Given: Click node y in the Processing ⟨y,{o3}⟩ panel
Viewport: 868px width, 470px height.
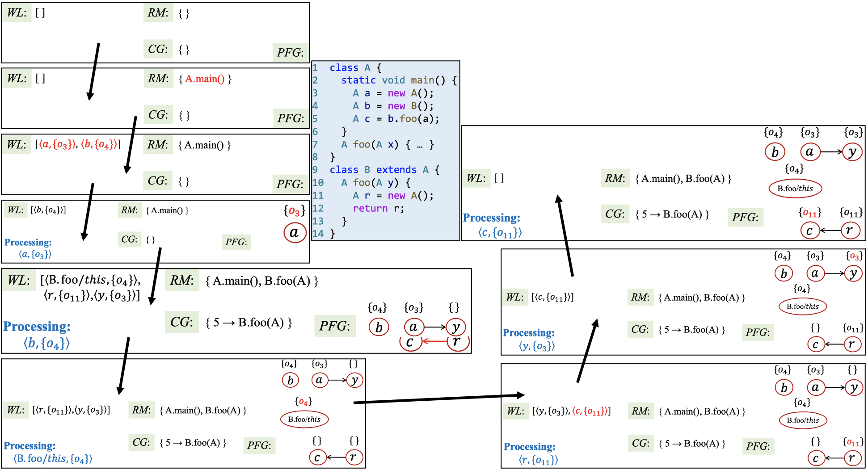Looking at the screenshot, I should [x=853, y=273].
